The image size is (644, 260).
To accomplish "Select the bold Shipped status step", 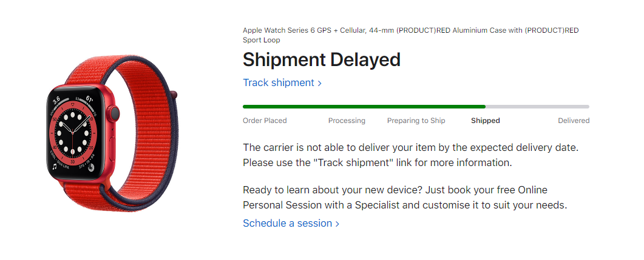I will click(x=486, y=121).
